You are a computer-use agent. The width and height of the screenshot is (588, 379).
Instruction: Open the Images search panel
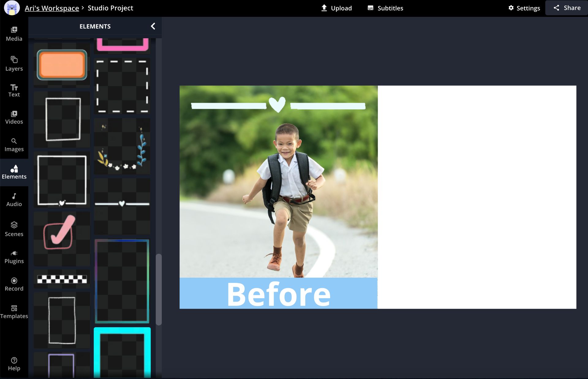pyautogui.click(x=14, y=145)
